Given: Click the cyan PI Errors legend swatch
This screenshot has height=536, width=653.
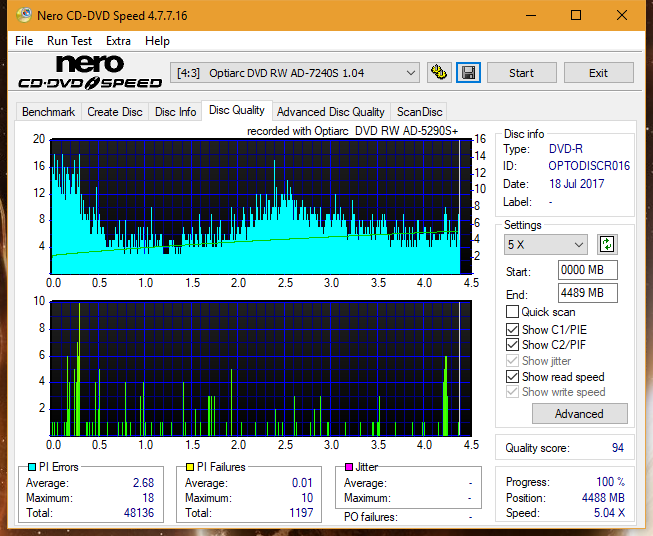Looking at the screenshot, I should pyautogui.click(x=31, y=467).
